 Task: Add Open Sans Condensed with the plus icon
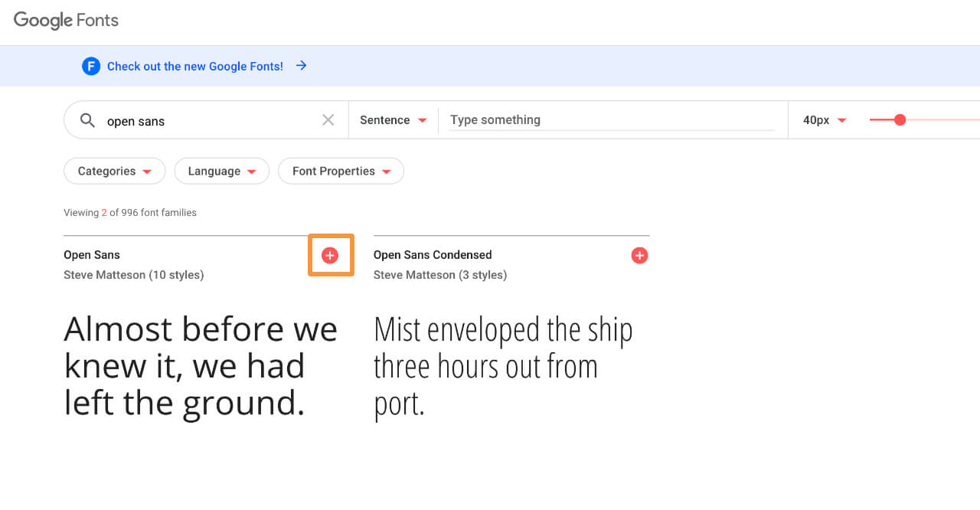point(639,255)
